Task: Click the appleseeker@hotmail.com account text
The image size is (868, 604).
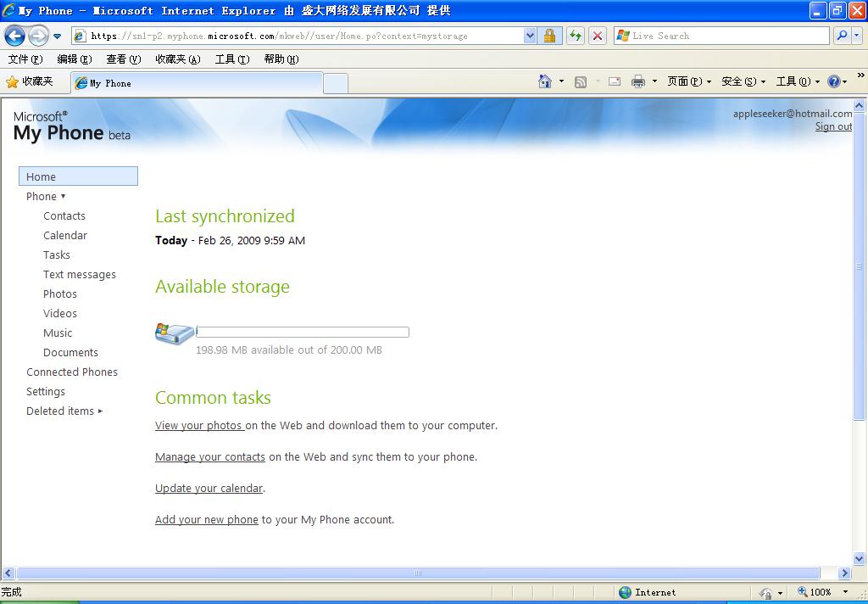Action: (x=793, y=114)
